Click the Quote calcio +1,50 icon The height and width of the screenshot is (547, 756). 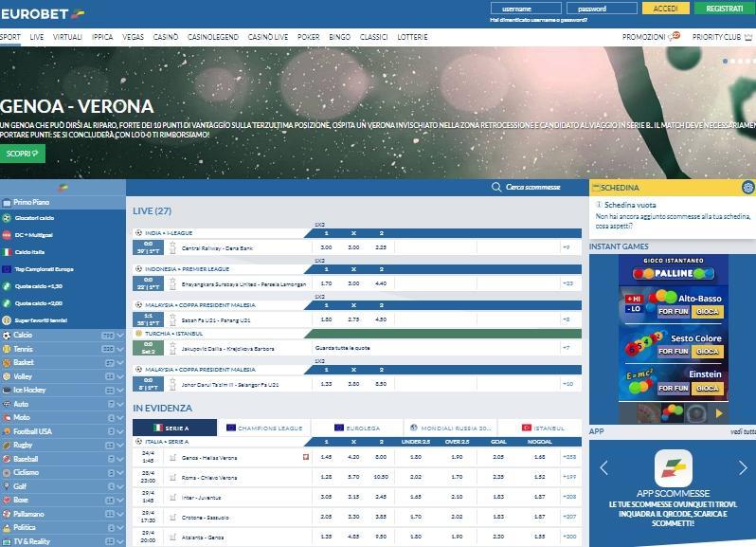point(7,286)
